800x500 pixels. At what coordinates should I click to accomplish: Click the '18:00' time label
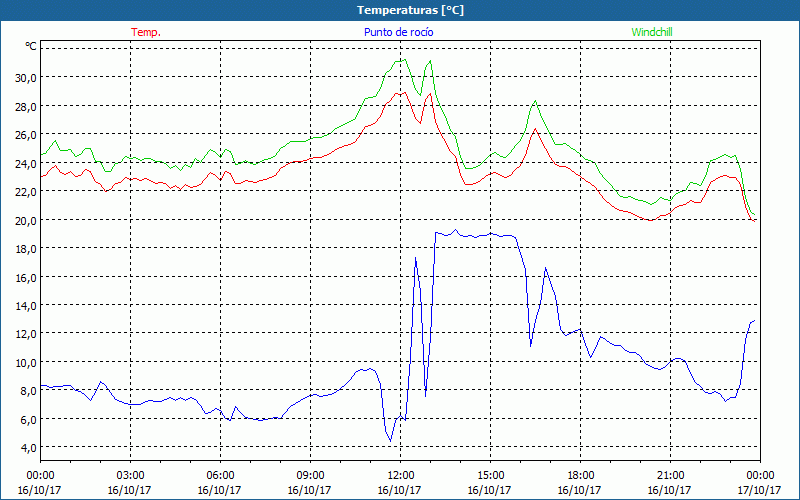[580, 476]
